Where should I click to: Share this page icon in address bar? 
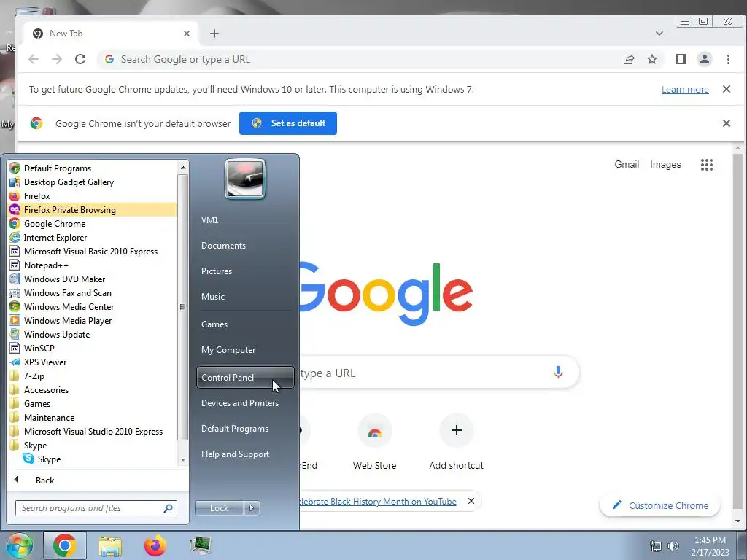point(629,59)
